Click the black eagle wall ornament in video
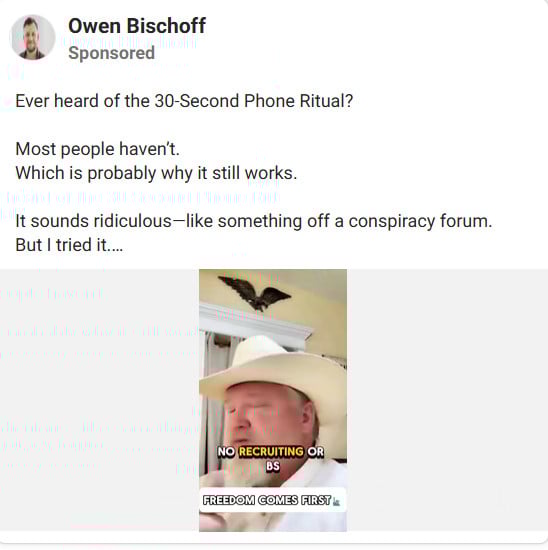548x550 pixels. pos(255,292)
